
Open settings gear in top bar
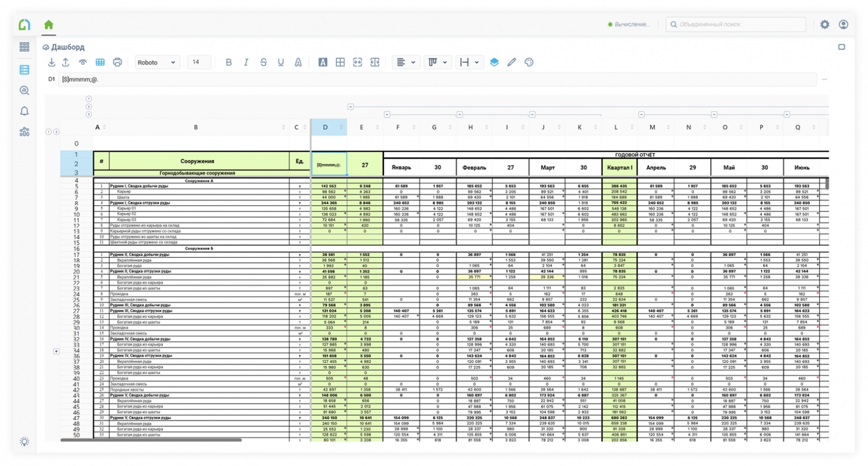(x=825, y=24)
